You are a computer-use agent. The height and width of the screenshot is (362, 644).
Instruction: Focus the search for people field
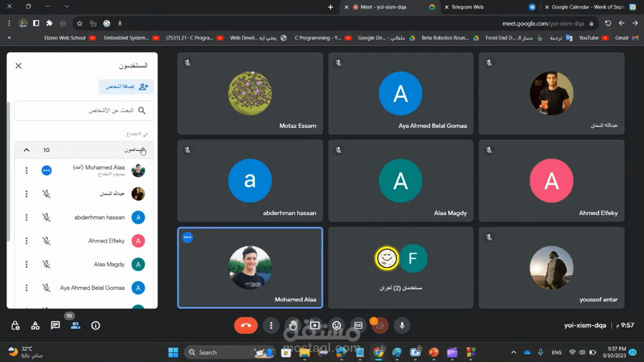[x=84, y=110]
